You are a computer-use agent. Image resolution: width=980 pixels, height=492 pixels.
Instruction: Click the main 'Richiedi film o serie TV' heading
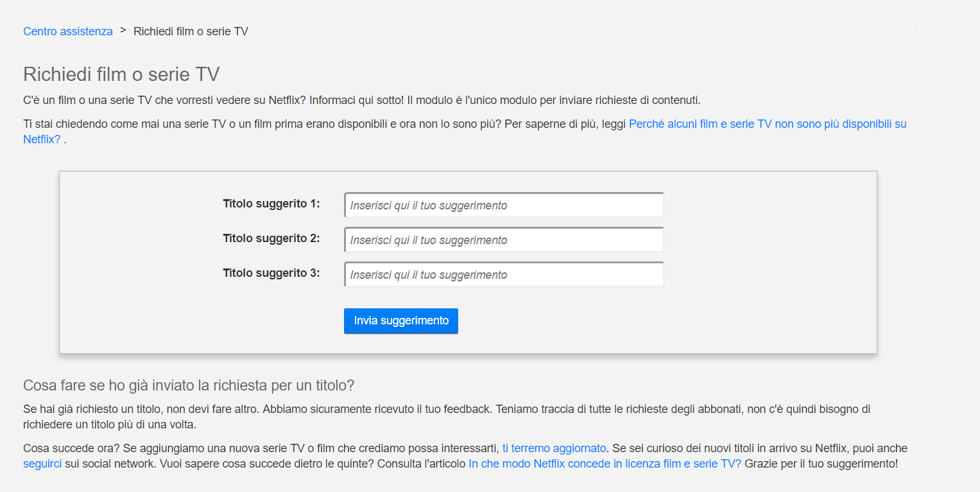point(121,75)
